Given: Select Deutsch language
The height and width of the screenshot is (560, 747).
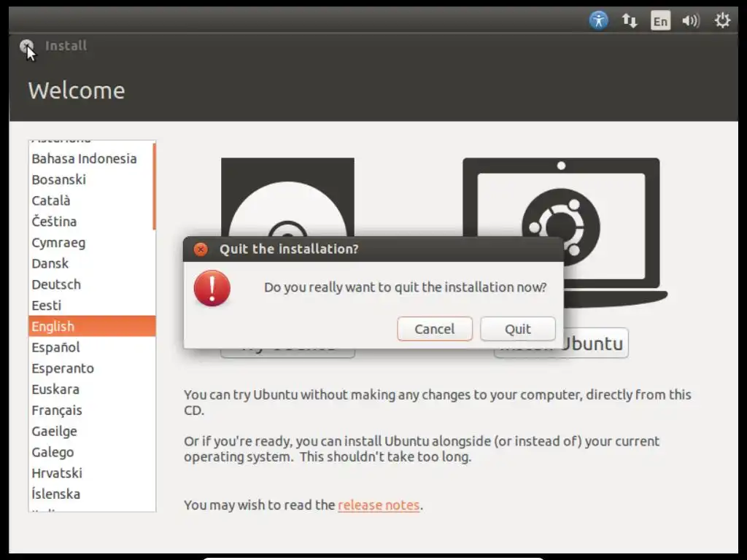Looking at the screenshot, I should (90, 284).
